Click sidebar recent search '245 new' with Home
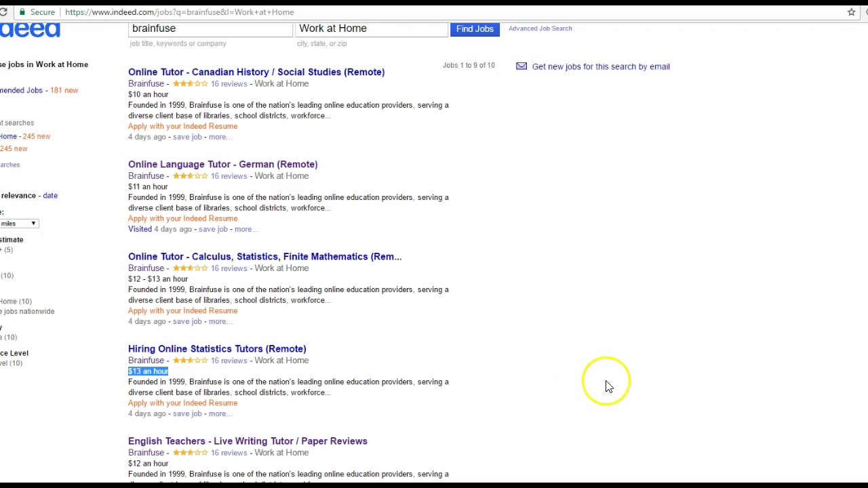Screen dimensions: 868x488 click(25, 136)
